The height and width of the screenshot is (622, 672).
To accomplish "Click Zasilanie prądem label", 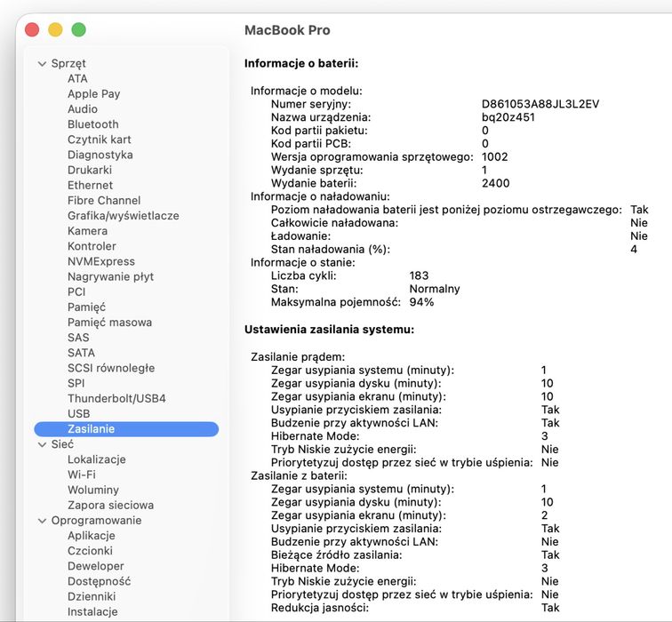I will 298,357.
